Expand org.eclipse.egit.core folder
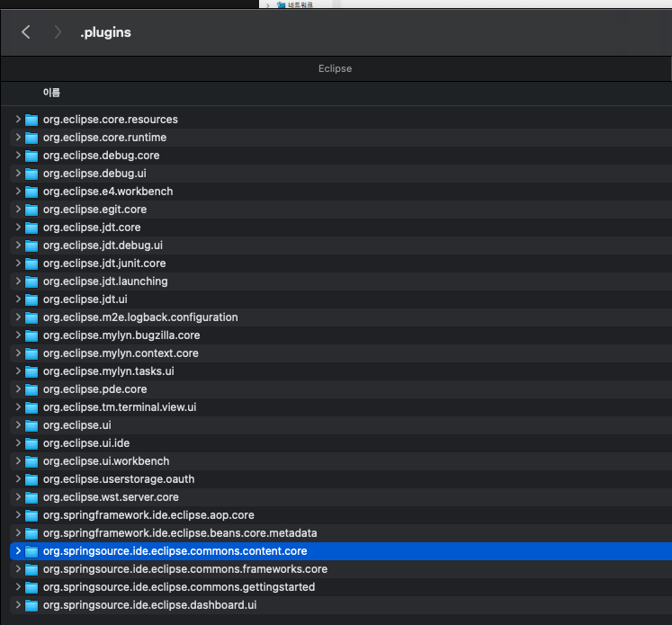Screen dimensions: 672x625 pyautogui.click(x=18, y=209)
